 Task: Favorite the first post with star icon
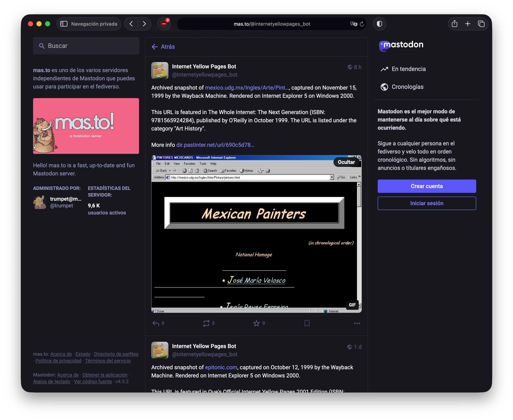[256, 323]
